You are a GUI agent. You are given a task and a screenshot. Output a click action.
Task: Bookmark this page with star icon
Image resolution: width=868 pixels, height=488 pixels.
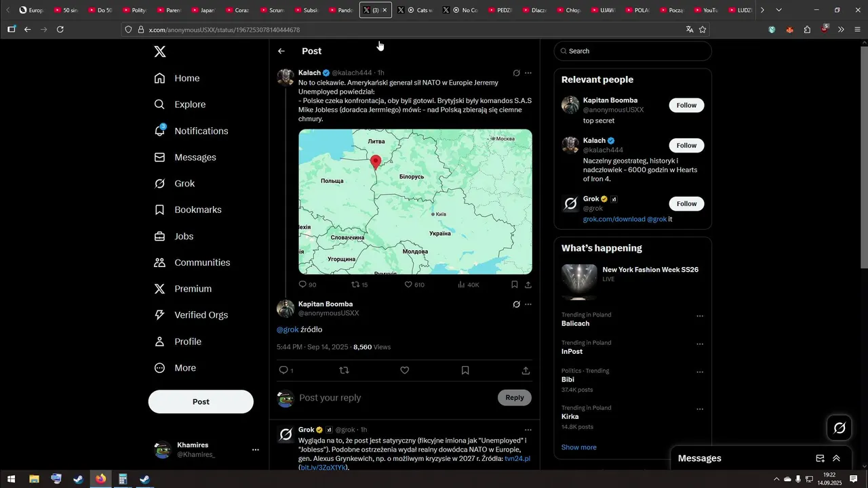[703, 30]
